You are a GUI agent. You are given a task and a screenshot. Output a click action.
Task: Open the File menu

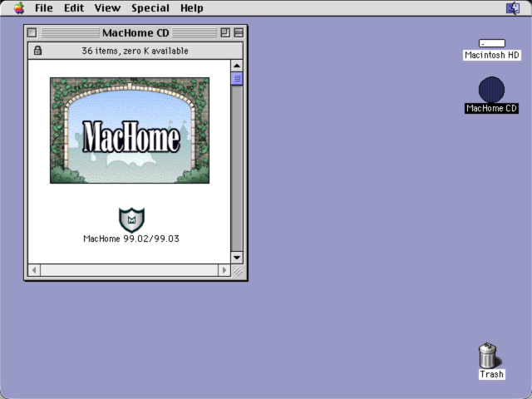click(44, 7)
